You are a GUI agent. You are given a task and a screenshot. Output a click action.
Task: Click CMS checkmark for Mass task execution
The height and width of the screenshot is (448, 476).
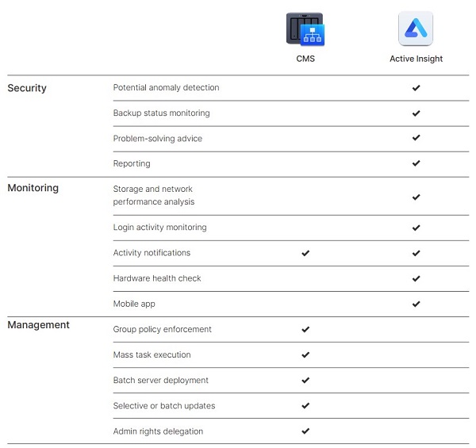click(305, 354)
